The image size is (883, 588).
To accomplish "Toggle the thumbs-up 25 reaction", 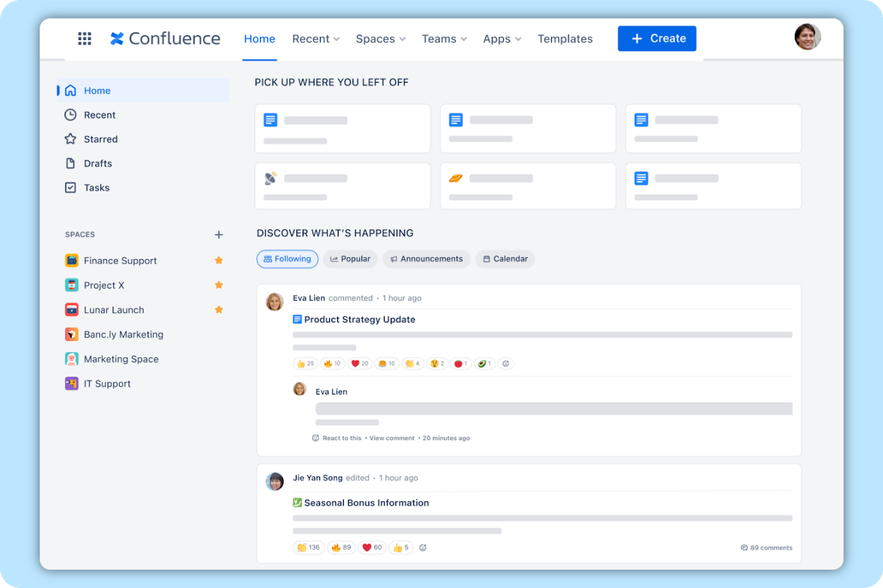I will point(305,364).
